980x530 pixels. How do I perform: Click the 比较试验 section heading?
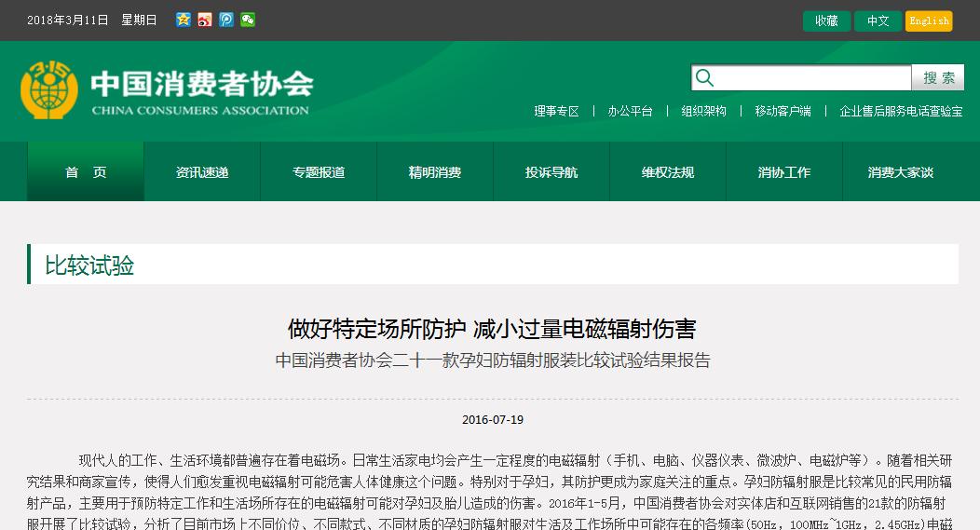(x=89, y=265)
